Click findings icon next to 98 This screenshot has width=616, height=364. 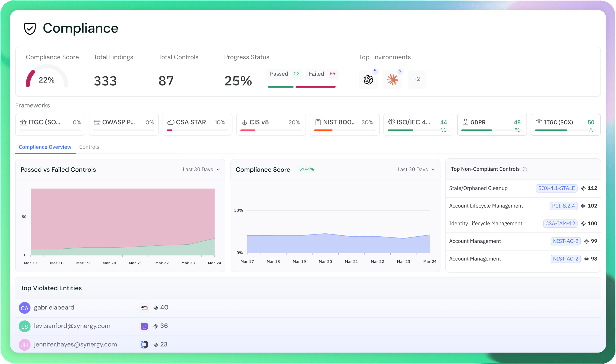[x=586, y=259]
